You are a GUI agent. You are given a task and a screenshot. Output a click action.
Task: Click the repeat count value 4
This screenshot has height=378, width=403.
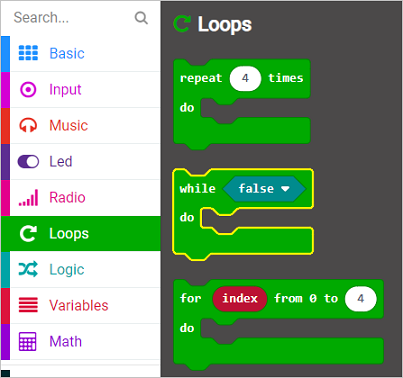click(x=245, y=79)
